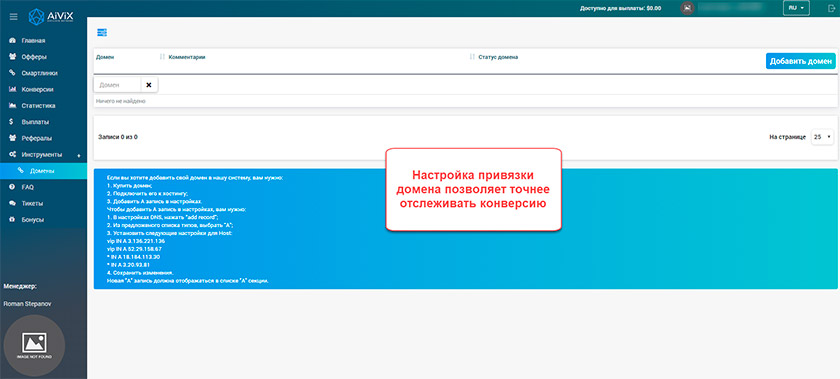840x379 pixels.
Task: Select Домены submenu item
Action: [43, 171]
